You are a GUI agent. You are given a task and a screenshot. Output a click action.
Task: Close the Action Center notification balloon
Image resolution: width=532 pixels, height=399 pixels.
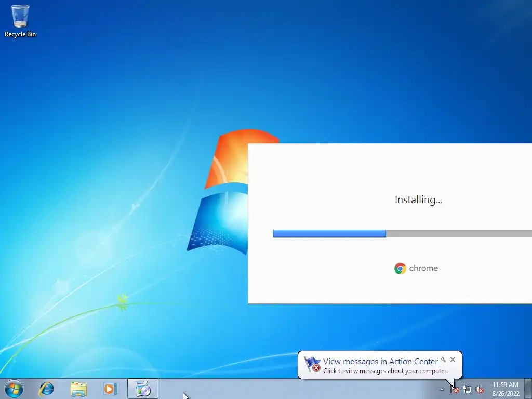[453, 360]
